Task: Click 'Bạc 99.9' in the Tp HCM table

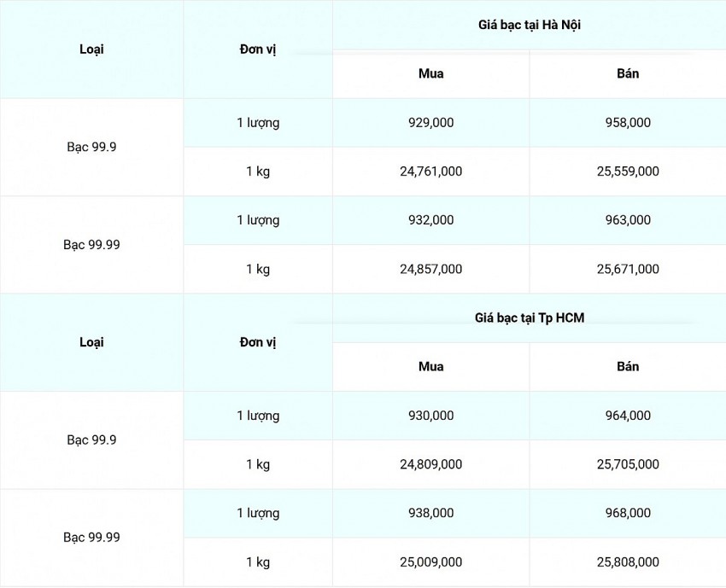Action: (91, 440)
